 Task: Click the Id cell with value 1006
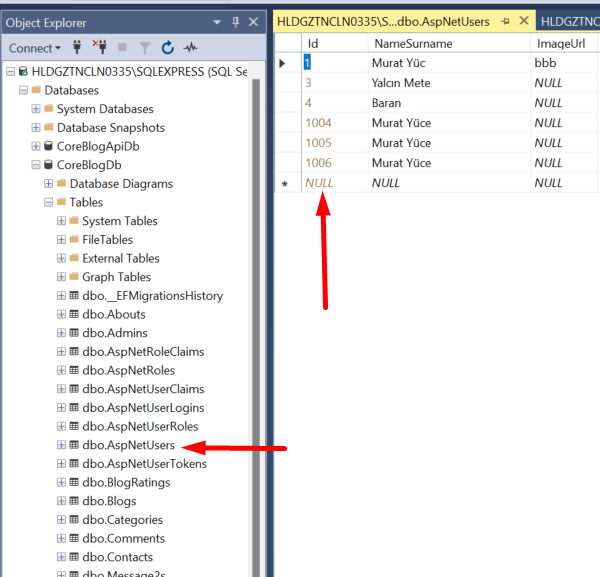coord(335,163)
